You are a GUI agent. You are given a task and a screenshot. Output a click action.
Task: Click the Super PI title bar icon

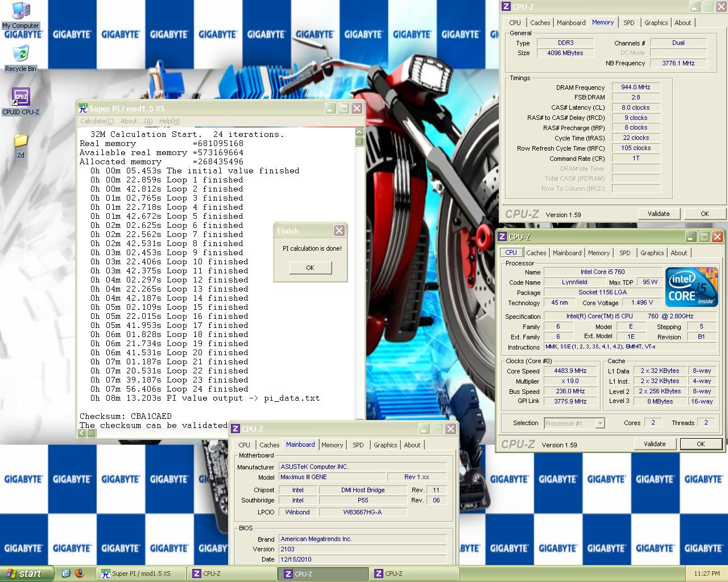(x=83, y=108)
